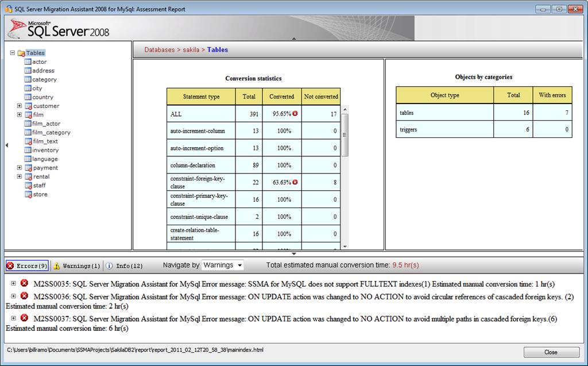Expand the customer table node
Image resolution: width=588 pixels, height=366 pixels.
(x=20, y=106)
